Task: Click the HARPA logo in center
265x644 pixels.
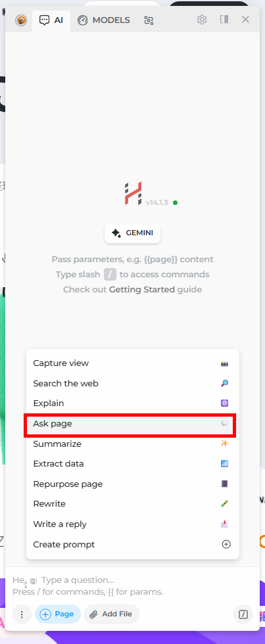Action: tap(133, 193)
